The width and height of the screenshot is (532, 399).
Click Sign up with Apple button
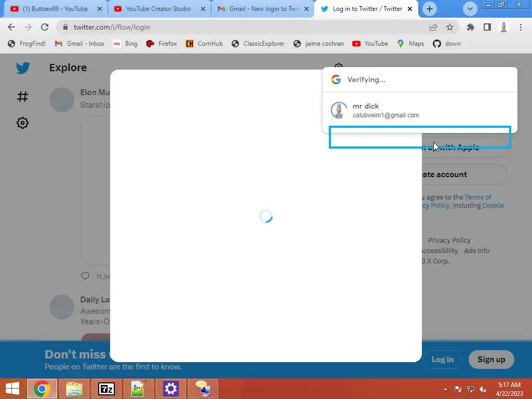click(464, 147)
